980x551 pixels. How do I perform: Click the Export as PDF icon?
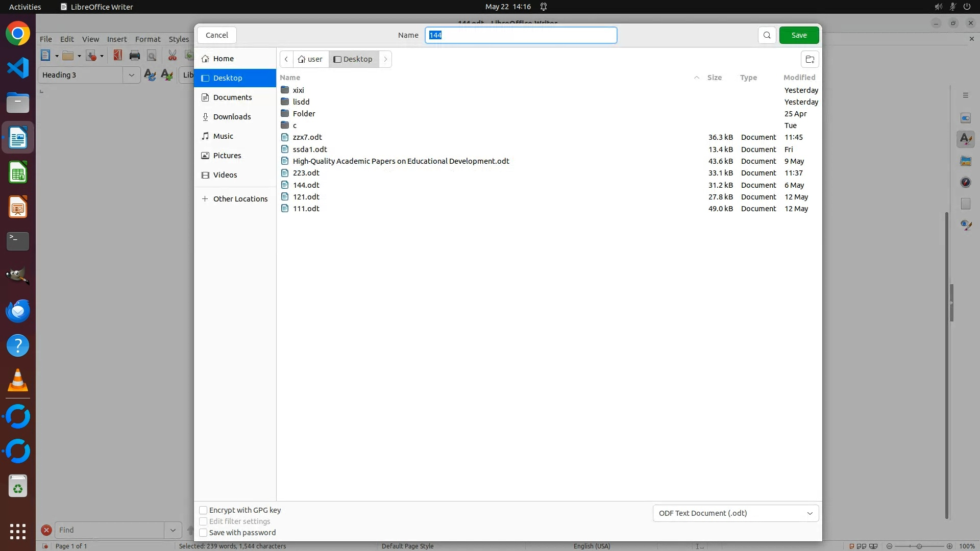point(117,56)
